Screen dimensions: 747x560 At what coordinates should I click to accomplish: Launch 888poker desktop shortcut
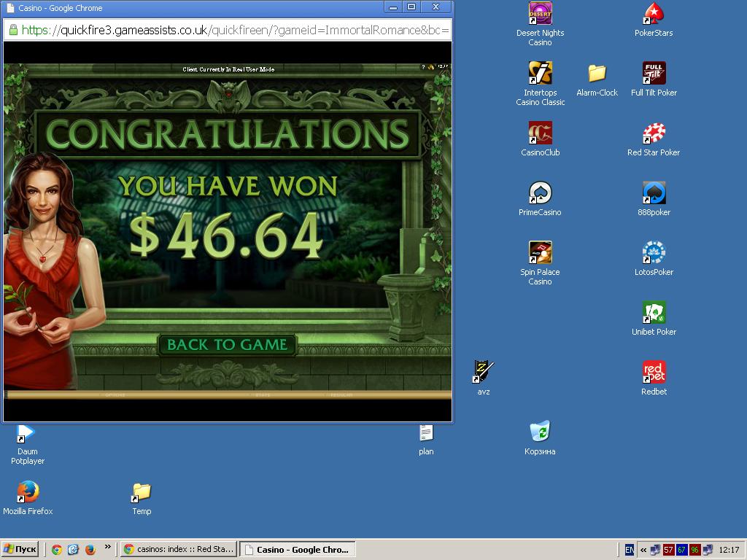click(654, 199)
